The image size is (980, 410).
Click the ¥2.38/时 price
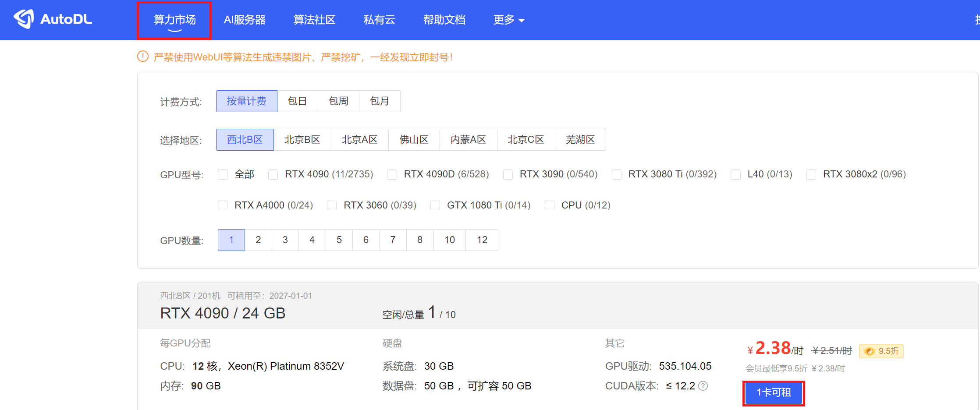775,349
